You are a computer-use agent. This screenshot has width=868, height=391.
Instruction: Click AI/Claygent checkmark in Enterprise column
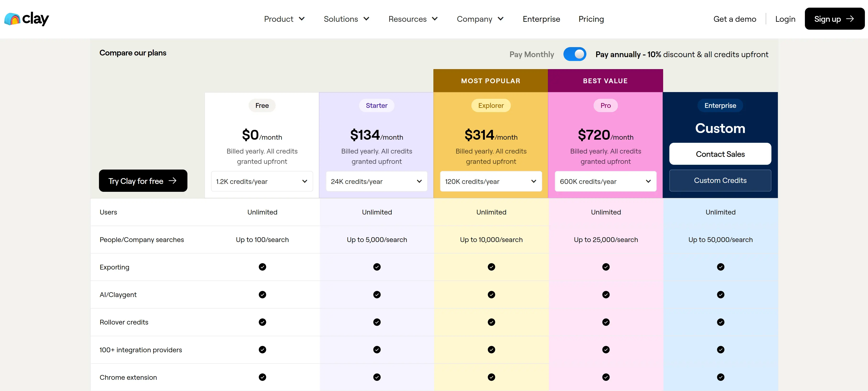coord(721,295)
